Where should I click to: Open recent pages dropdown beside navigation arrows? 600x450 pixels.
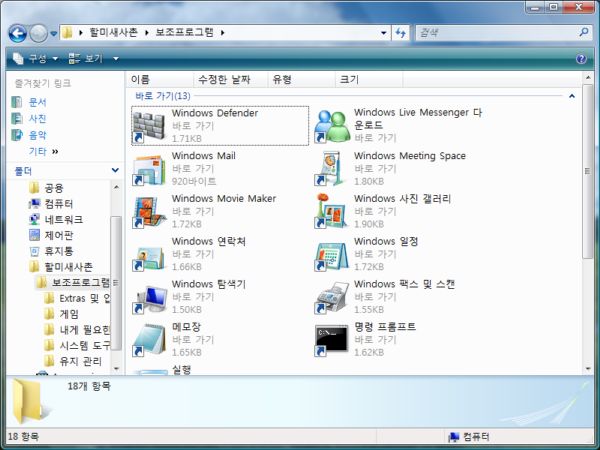(54, 33)
